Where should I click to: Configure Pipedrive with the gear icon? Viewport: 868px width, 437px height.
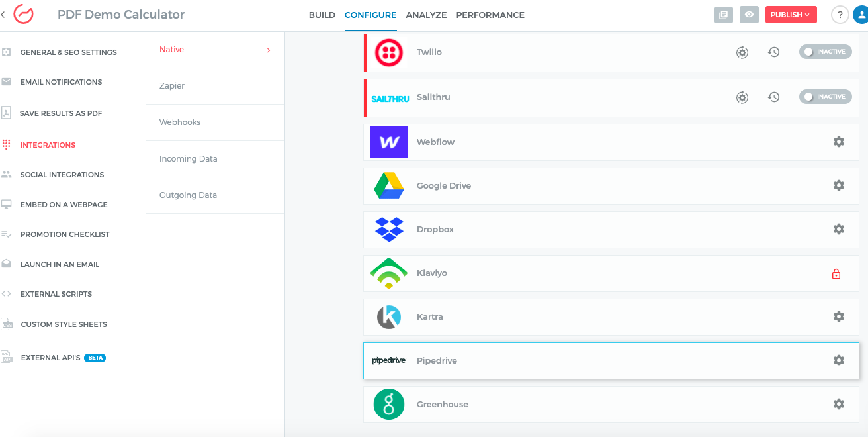[839, 360]
